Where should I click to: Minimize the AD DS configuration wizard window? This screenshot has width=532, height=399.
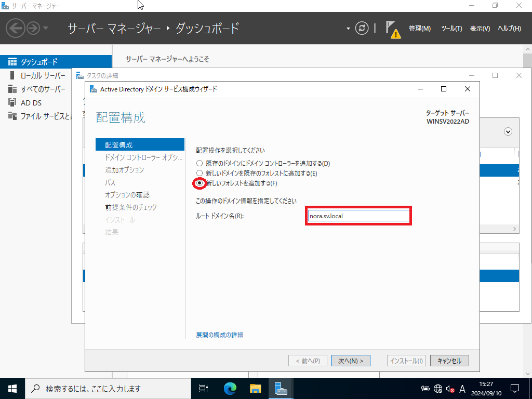click(420, 89)
